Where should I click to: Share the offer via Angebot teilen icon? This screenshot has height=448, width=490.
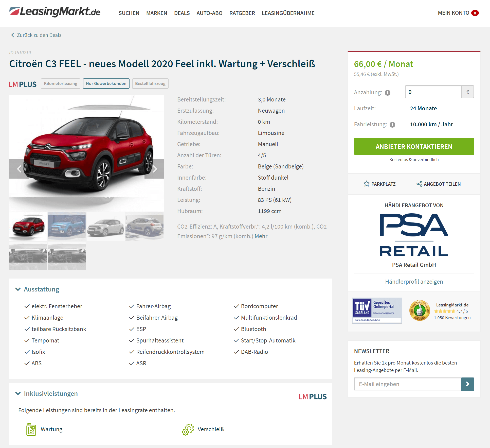[419, 184]
